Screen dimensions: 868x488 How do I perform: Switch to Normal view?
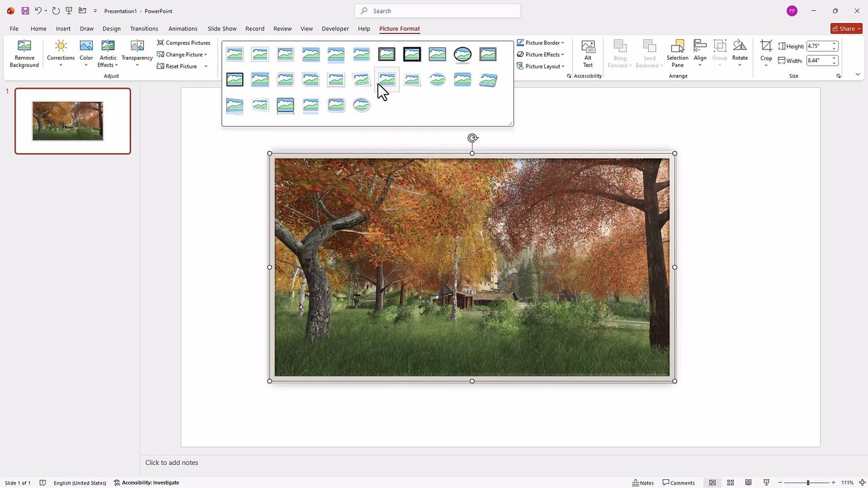(712, 483)
